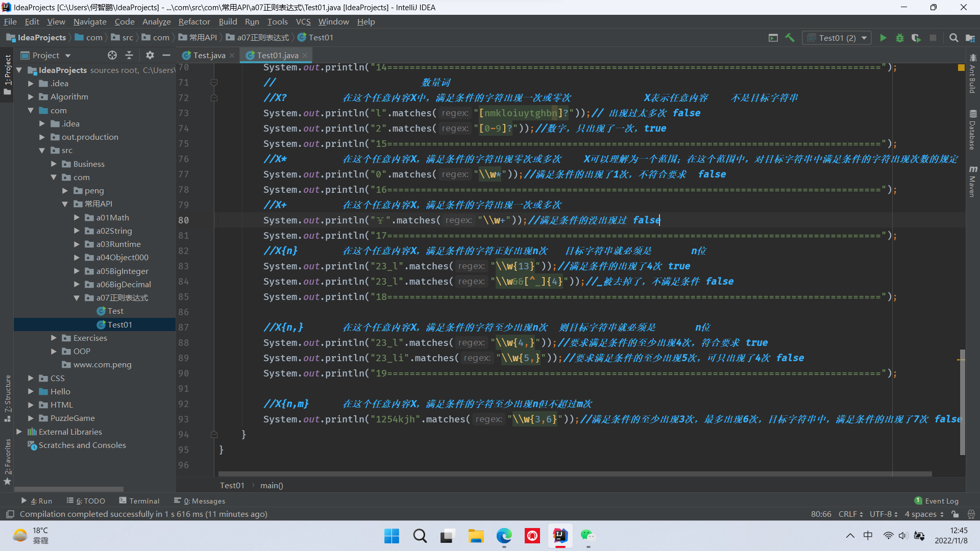Open Project panel settings gear
980x551 pixels.
point(150,55)
